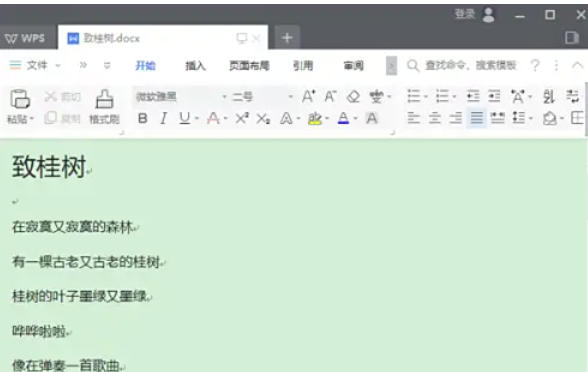Screen dimensions: 588x372
Task: Open the 开始 ribbon tab
Action: click(x=146, y=66)
